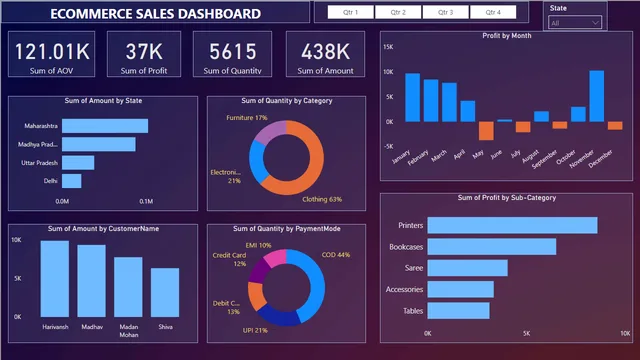
Task: Select August bar in Profit by Month
Action: tap(541, 116)
